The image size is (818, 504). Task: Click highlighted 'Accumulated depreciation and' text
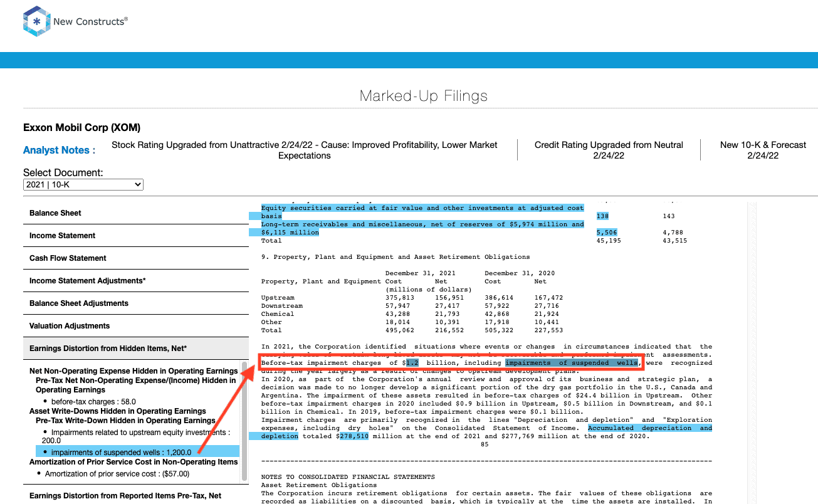point(649,428)
